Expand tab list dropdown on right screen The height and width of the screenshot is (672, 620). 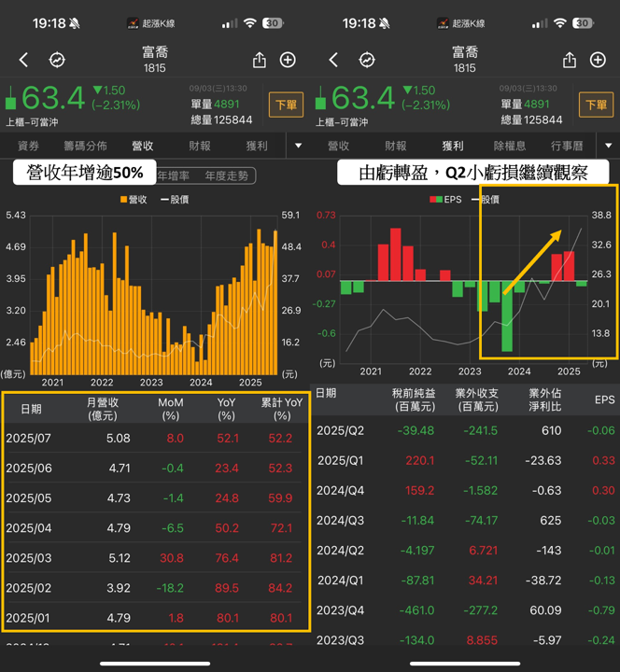point(609,146)
